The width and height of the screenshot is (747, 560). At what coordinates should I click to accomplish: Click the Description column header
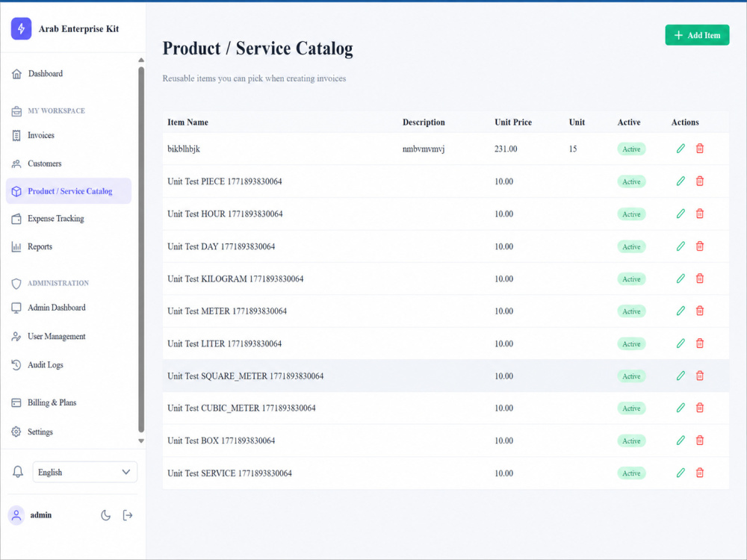[424, 122]
